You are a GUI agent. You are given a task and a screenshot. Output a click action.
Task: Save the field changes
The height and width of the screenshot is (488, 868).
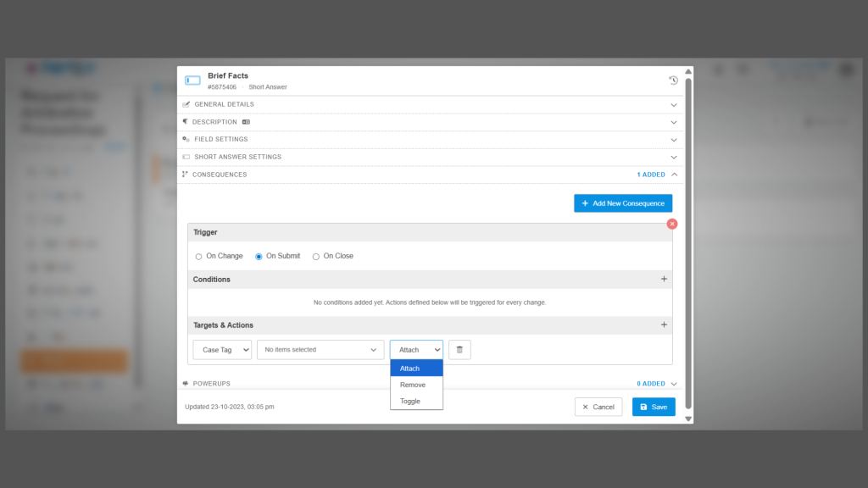click(654, 407)
